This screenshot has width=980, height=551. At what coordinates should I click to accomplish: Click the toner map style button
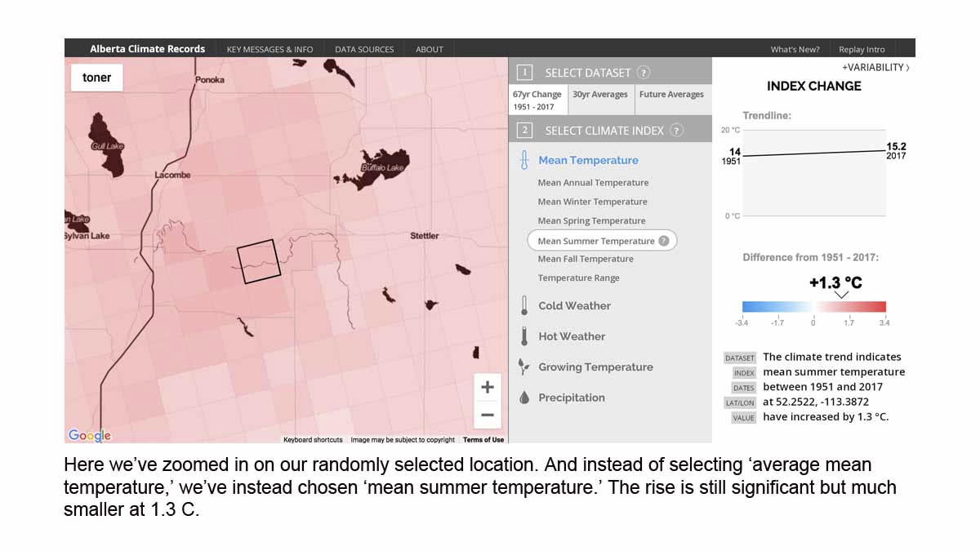[96, 77]
